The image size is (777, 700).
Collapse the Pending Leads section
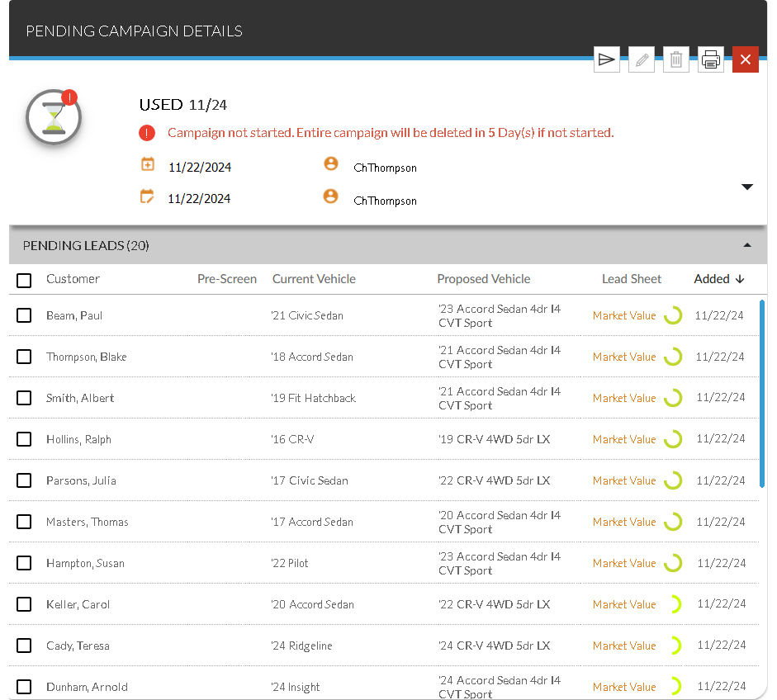747,245
